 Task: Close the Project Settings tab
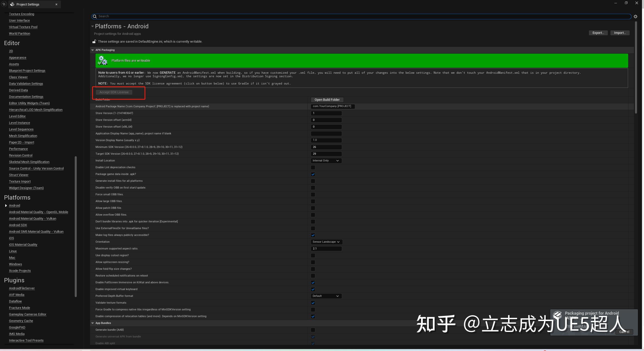(56, 4)
